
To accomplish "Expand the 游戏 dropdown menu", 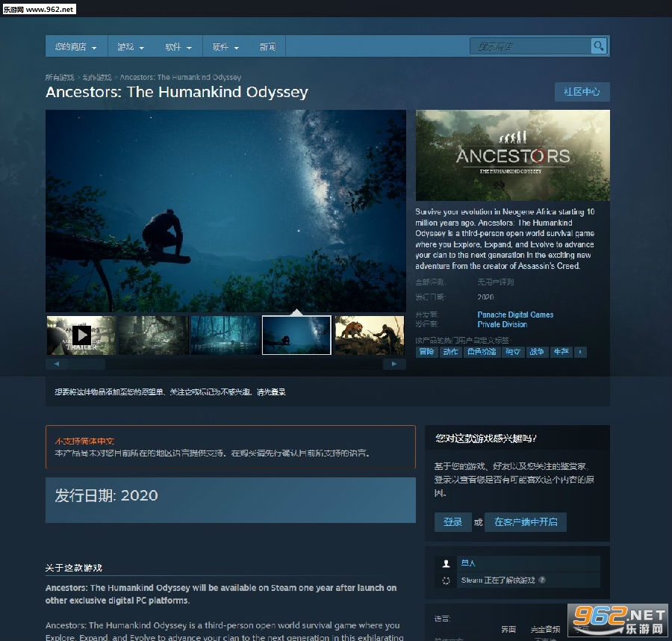I will pyautogui.click(x=131, y=47).
